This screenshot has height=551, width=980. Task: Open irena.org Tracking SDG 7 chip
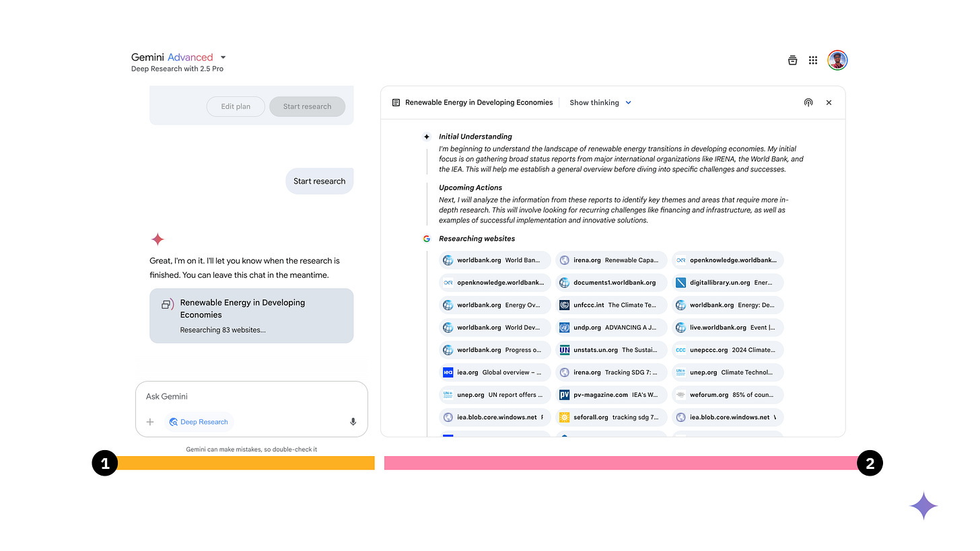pyautogui.click(x=611, y=372)
